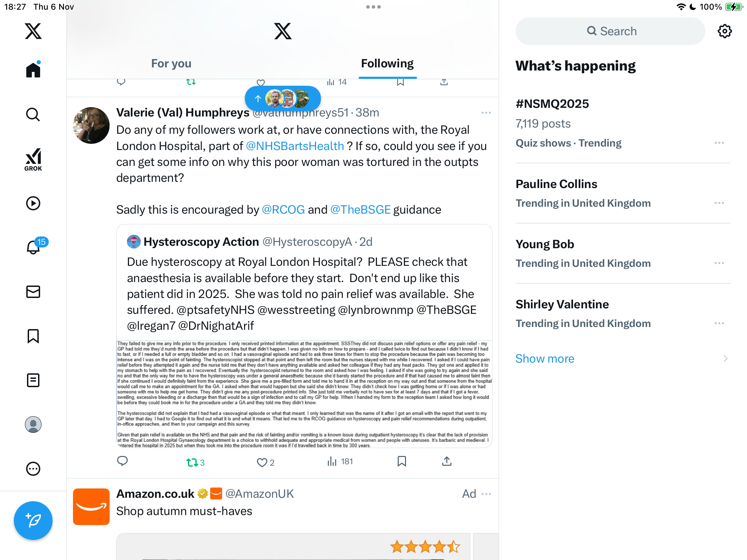Open Bookmarks in sidebar
Screen dimensions: 747x560
(x=33, y=336)
